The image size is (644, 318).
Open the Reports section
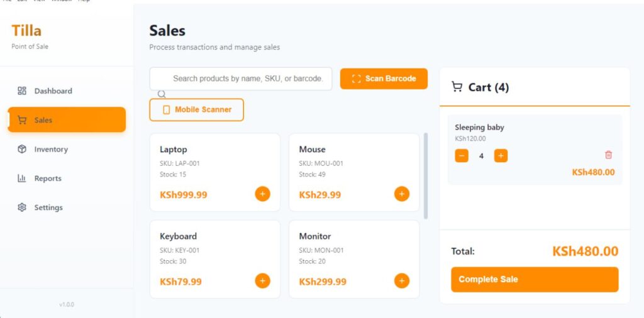click(x=48, y=178)
